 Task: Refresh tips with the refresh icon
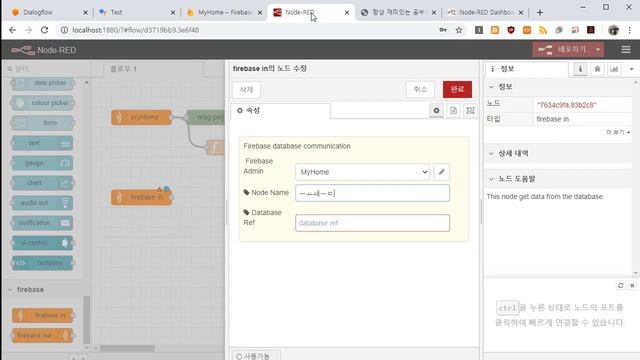(621, 285)
